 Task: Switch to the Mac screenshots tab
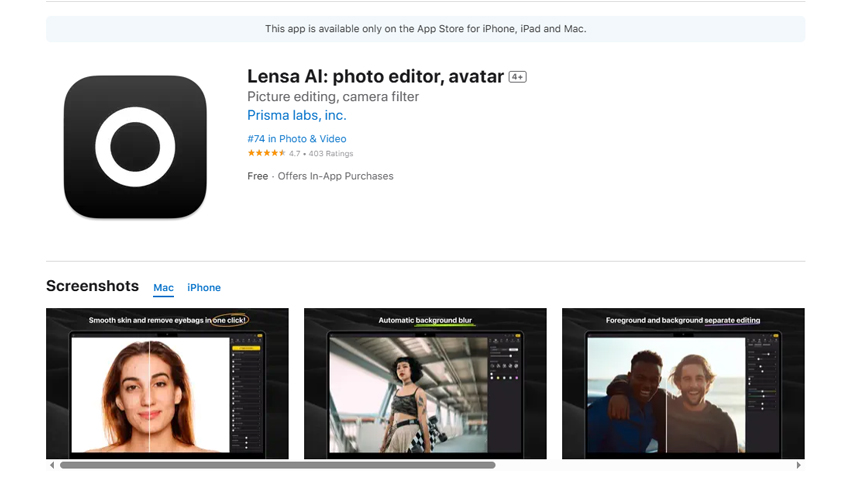[x=163, y=288]
